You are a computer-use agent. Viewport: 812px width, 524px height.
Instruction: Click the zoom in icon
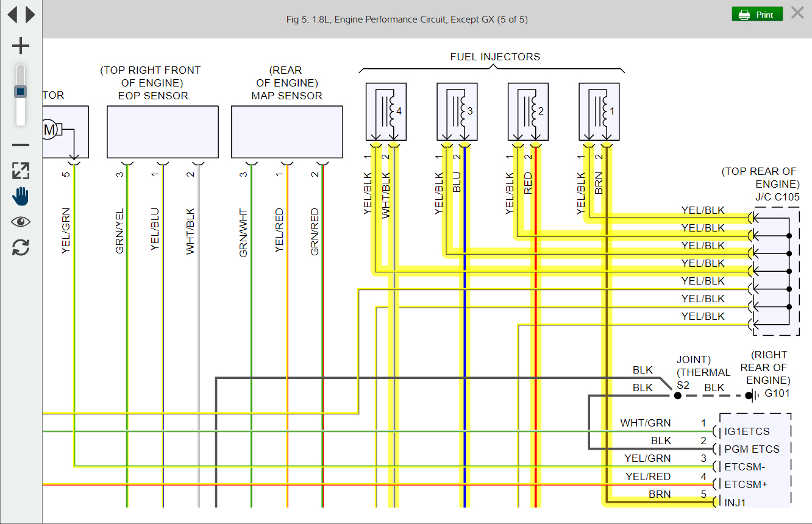[x=20, y=45]
